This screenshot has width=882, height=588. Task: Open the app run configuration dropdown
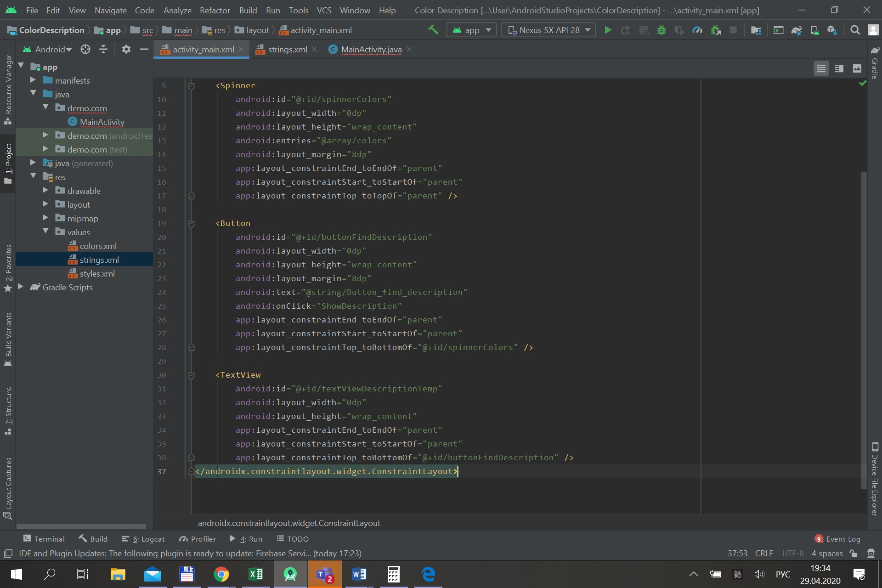[x=471, y=30]
